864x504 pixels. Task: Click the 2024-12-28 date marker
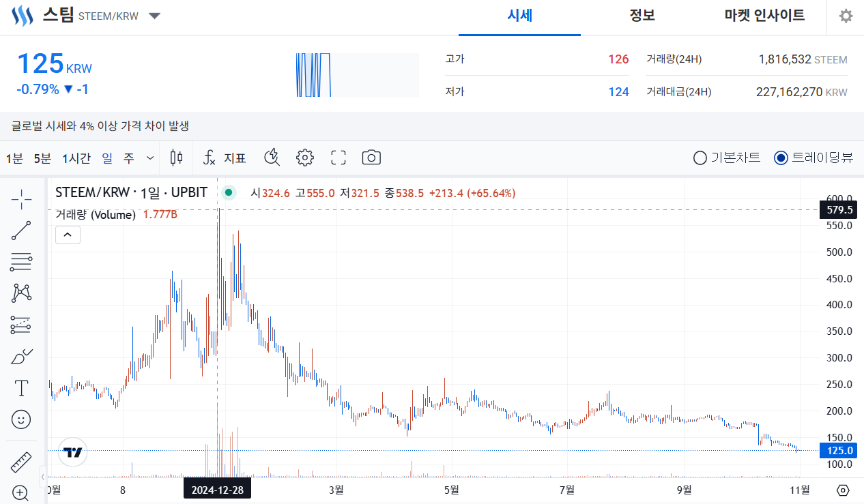[217, 490]
